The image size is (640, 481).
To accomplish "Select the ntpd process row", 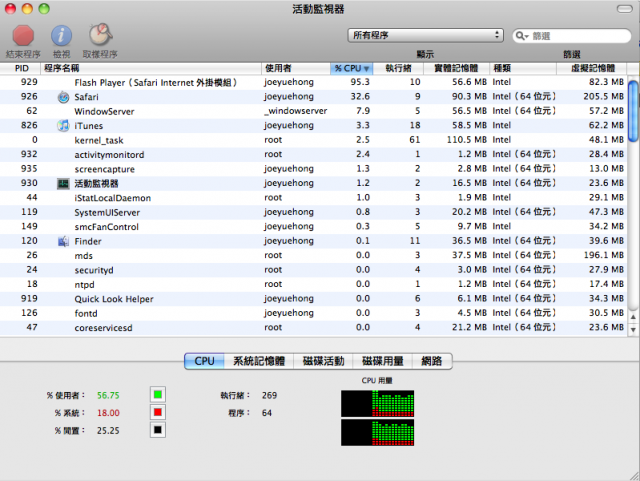I will pos(313,284).
